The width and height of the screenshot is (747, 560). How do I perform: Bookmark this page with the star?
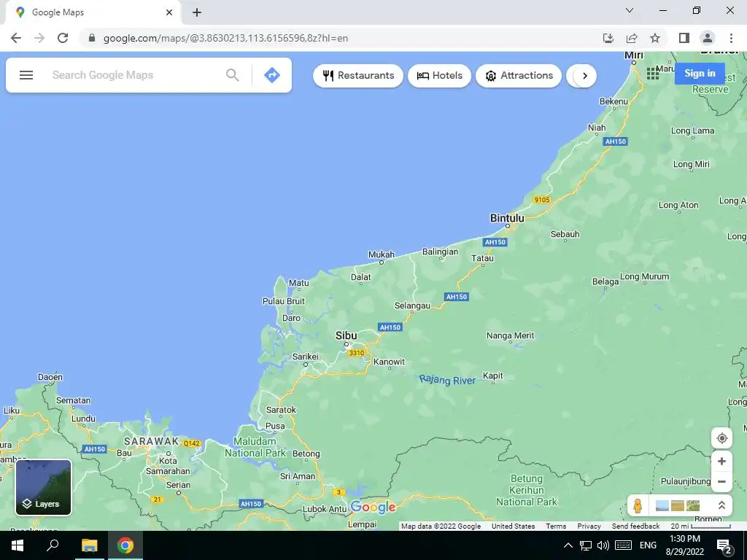655,38
